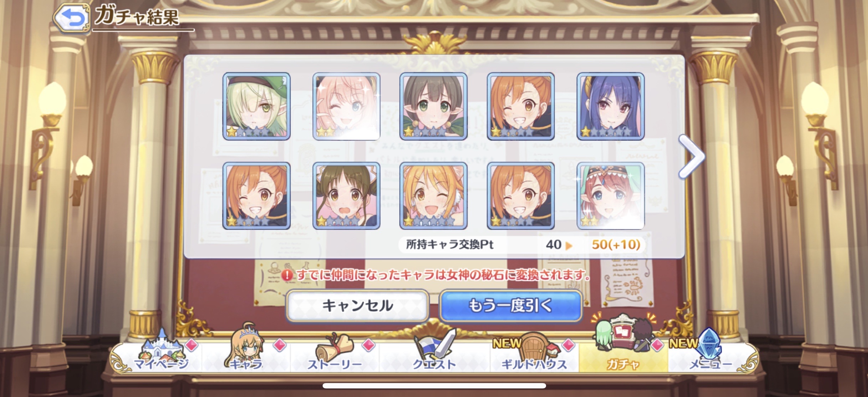Select the brown twin-bun hair character thumbnail
The height and width of the screenshot is (397, 868).
pos(346,196)
